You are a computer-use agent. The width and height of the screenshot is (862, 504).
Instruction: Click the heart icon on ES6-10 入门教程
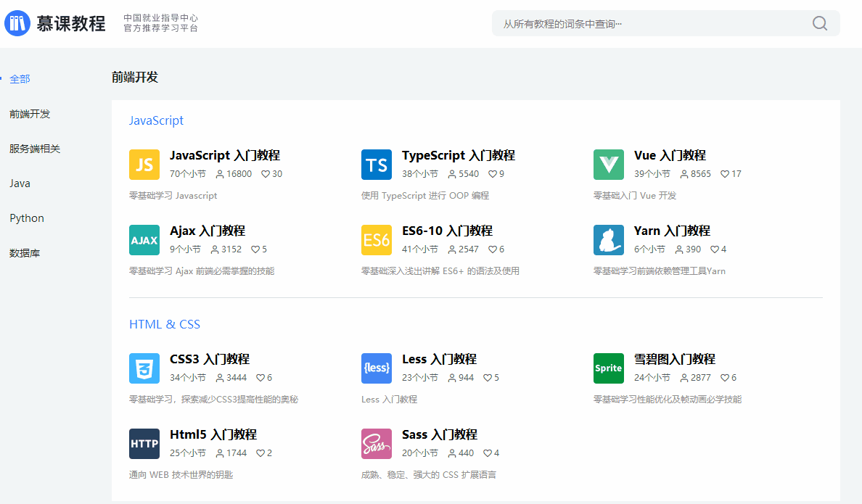pos(493,249)
